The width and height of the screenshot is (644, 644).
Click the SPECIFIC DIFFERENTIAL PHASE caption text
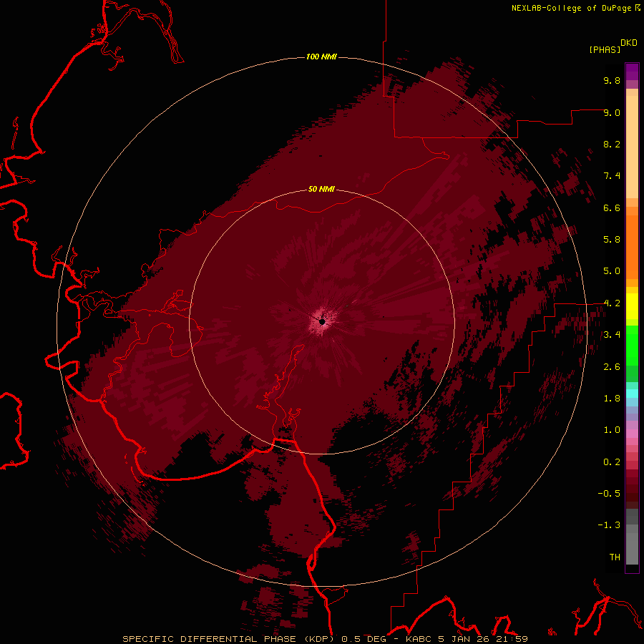tap(210, 639)
